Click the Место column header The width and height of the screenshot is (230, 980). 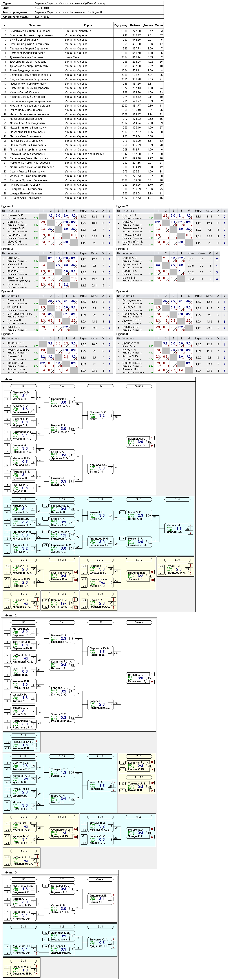[x=159, y=25]
